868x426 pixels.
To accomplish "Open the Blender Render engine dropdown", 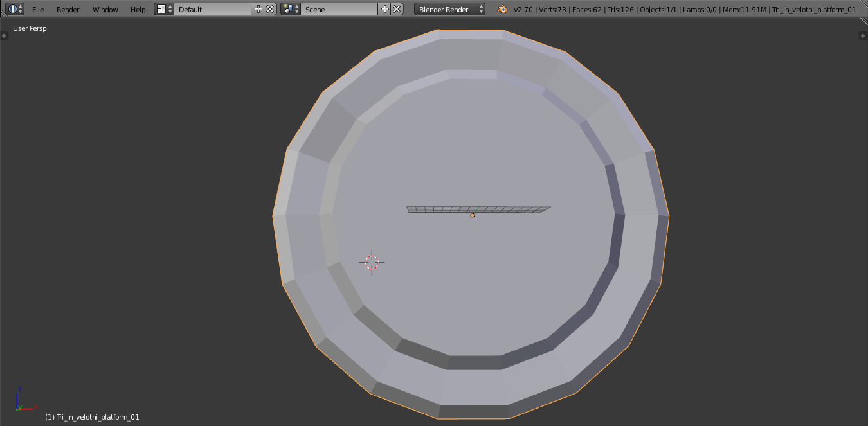I will [x=449, y=9].
